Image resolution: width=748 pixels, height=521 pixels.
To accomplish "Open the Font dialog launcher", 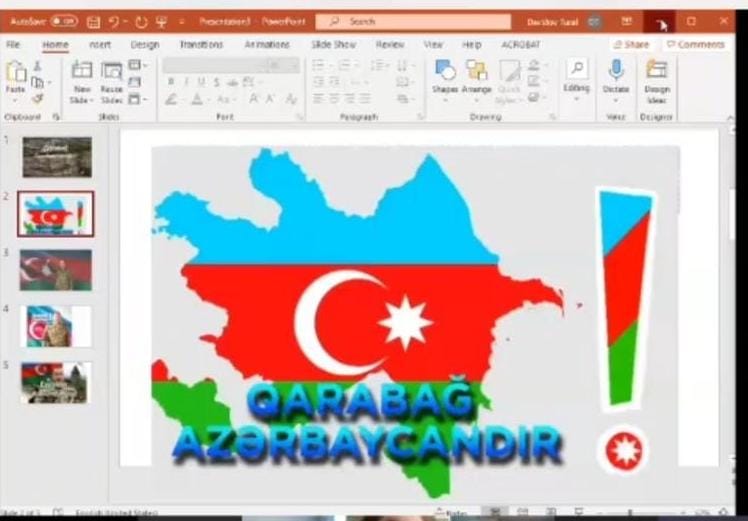I will click(300, 117).
